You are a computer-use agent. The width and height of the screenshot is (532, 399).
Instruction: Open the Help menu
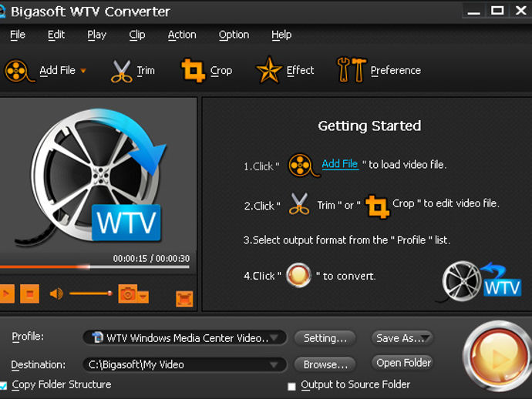pos(281,35)
